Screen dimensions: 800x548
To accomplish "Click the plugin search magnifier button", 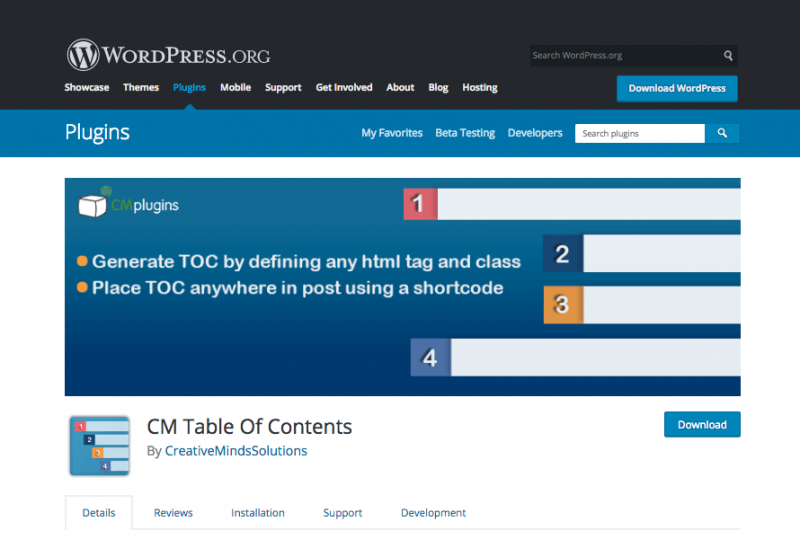I will coord(722,133).
